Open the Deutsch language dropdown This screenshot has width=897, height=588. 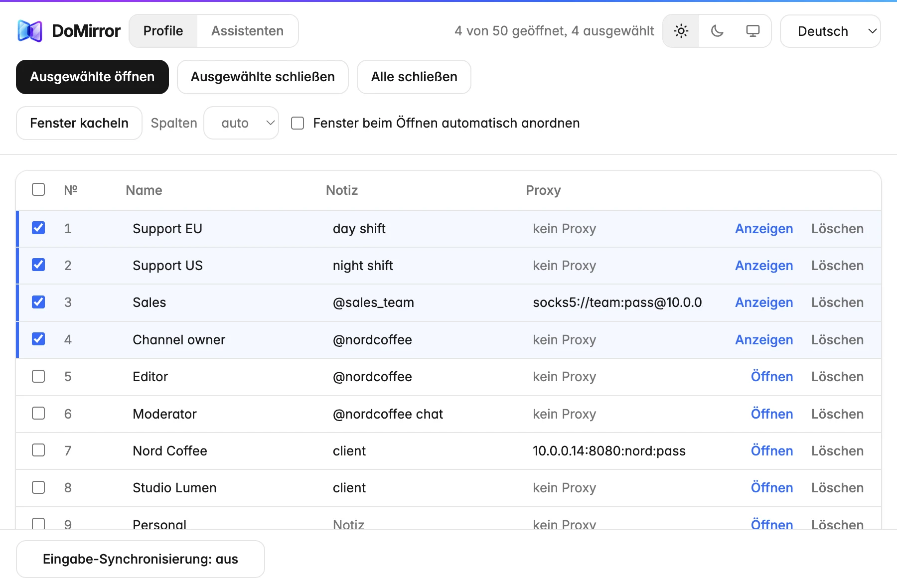tap(830, 31)
